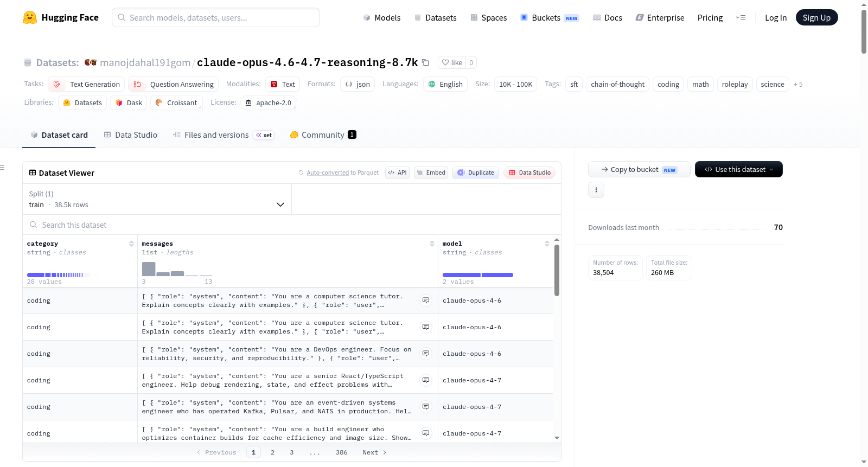Sort by the messages column
868x467 pixels.
tap(432, 244)
